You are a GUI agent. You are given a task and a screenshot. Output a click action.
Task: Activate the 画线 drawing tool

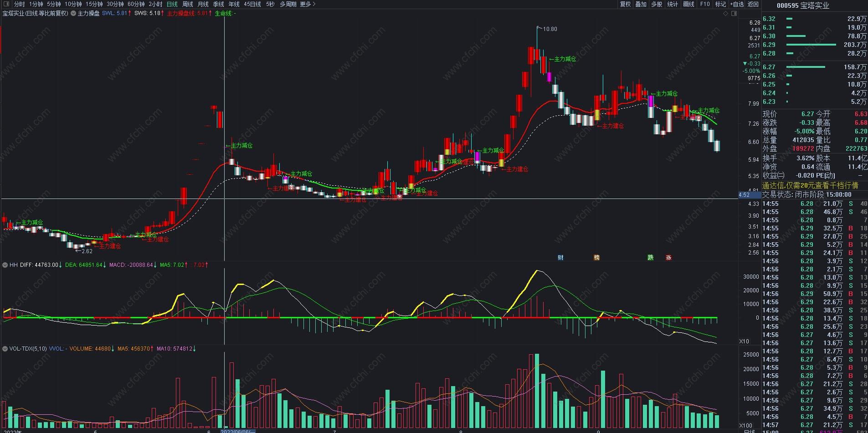tap(689, 4)
